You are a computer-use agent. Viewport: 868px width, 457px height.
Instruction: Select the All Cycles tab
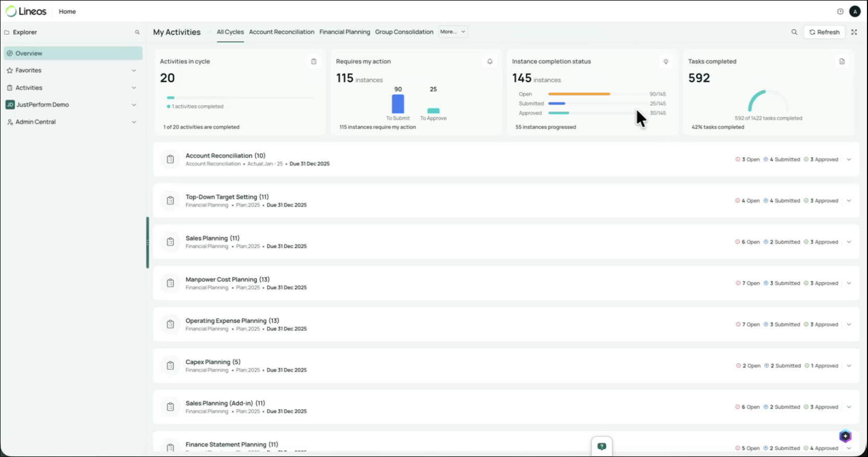pyautogui.click(x=230, y=32)
